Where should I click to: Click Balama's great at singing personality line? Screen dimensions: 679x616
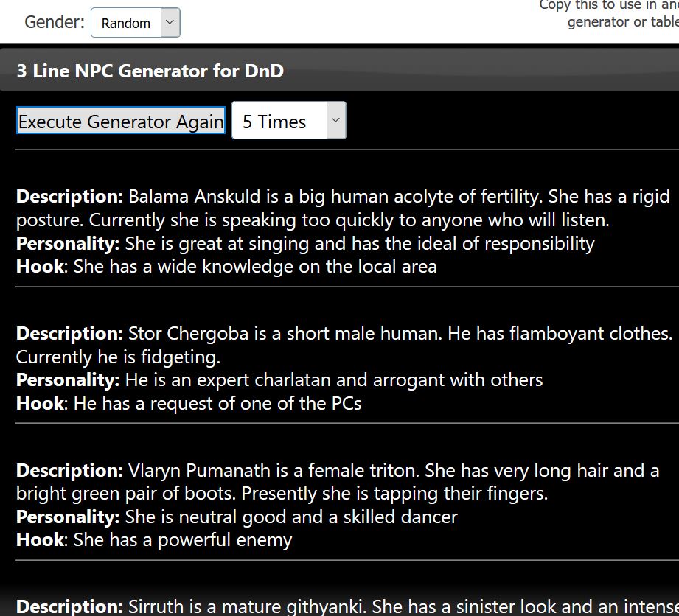click(x=305, y=244)
